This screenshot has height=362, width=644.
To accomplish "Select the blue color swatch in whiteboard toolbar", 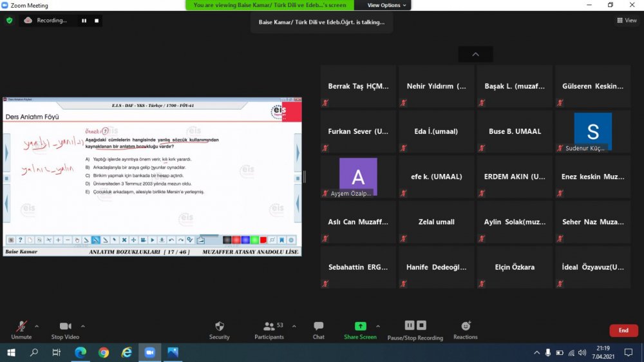I will (x=245, y=240).
